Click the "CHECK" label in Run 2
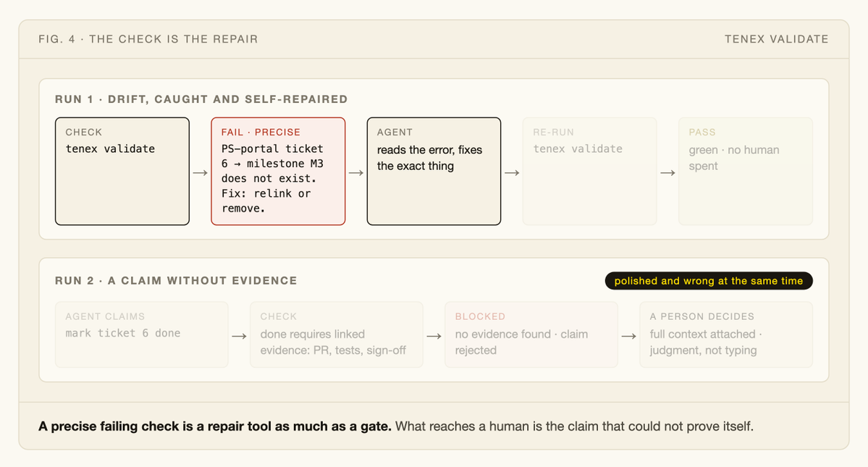 [x=279, y=316]
